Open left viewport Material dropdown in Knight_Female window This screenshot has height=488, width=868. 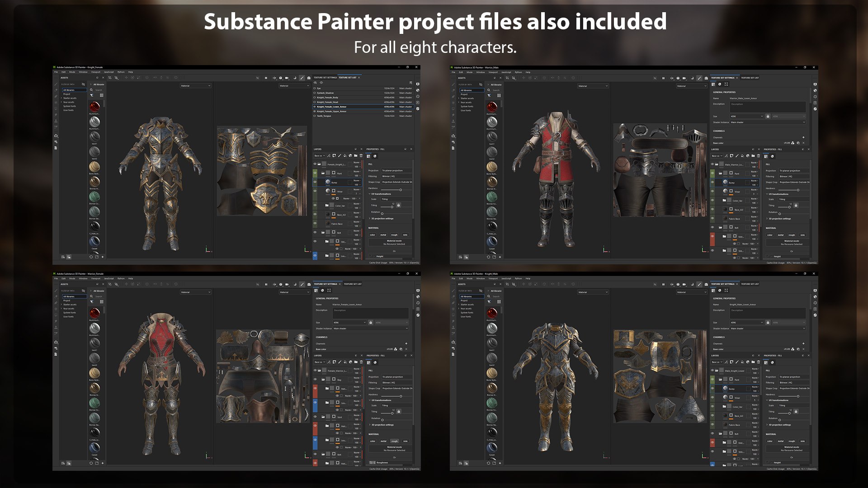point(196,85)
